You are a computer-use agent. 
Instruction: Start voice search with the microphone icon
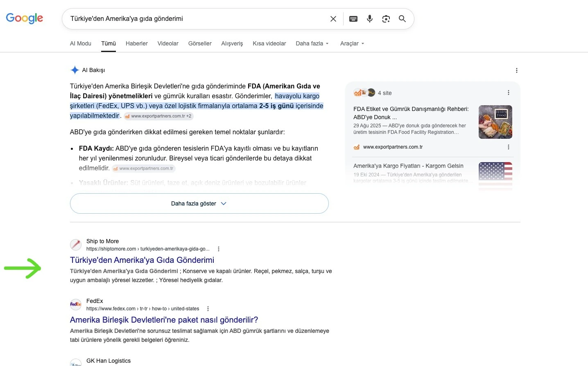tap(370, 19)
